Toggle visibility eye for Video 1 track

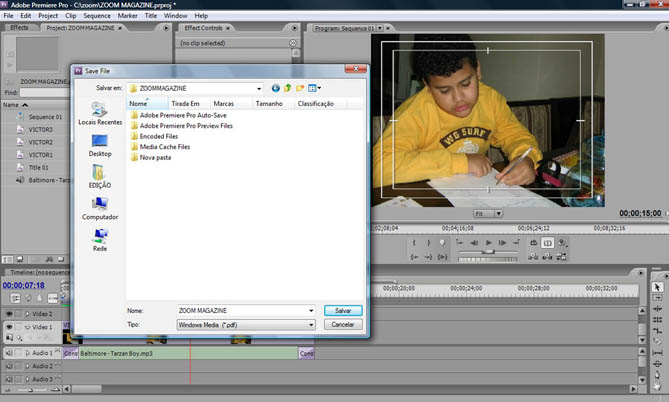[10, 327]
